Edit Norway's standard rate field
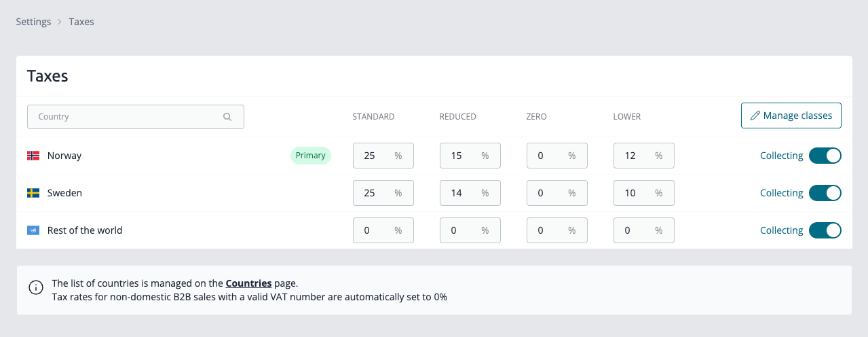 [x=383, y=156]
